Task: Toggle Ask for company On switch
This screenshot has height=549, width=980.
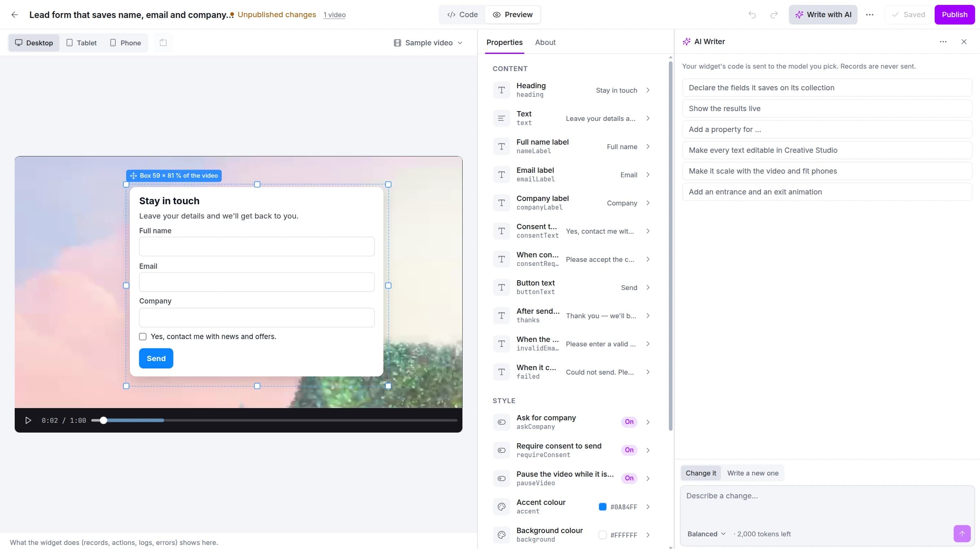Action: 629,422
